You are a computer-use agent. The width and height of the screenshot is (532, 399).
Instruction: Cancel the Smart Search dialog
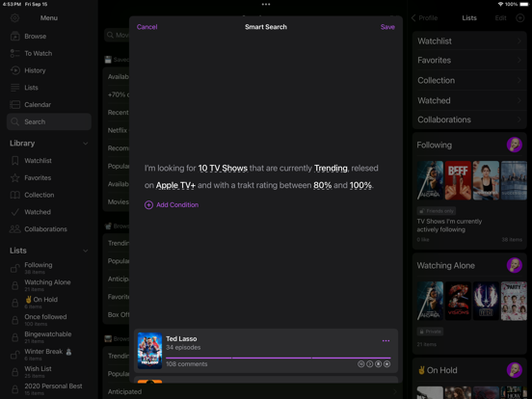tap(146, 27)
